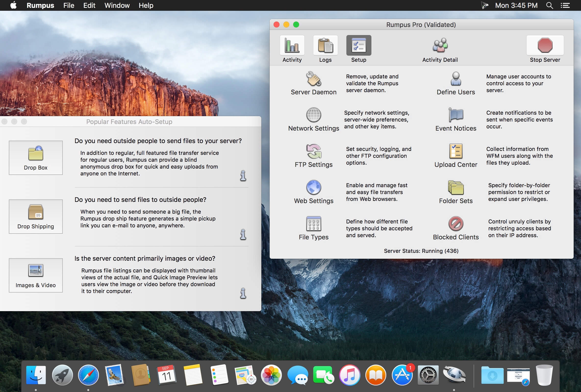Open Event Notices flag icon
Image resolution: width=581 pixels, height=392 pixels.
coord(455,115)
